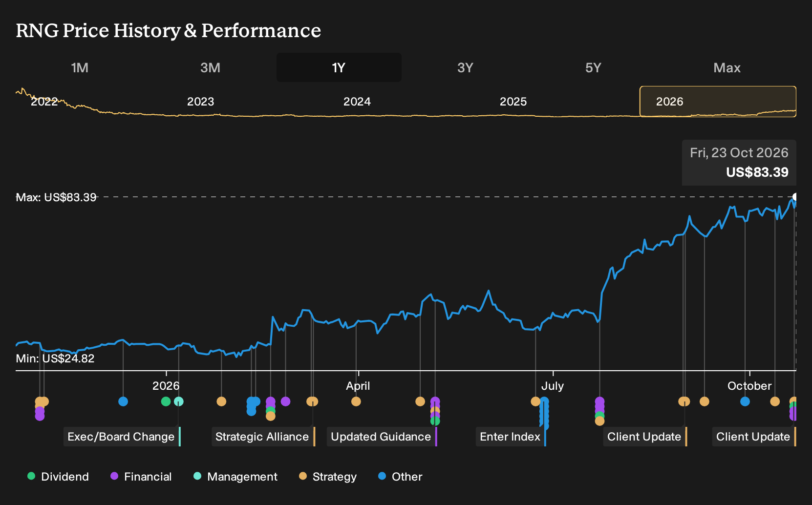
Task: Click highlighted 2026 window in navigator strip
Action: (718, 102)
